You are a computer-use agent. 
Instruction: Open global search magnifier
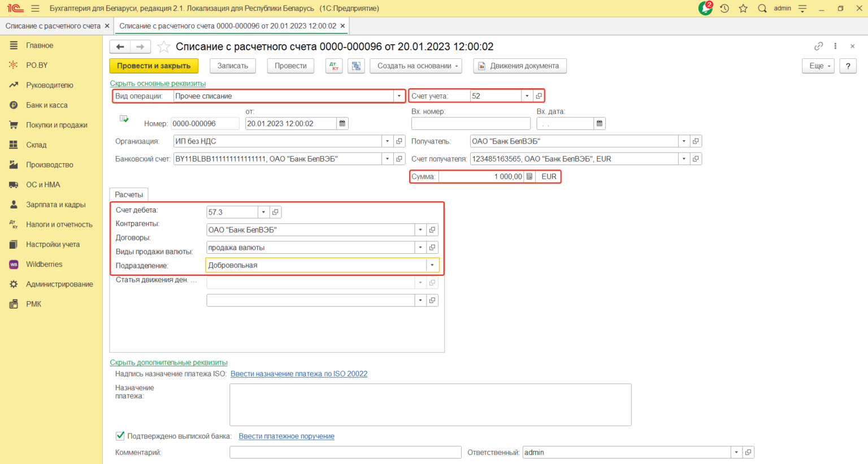(762, 8)
